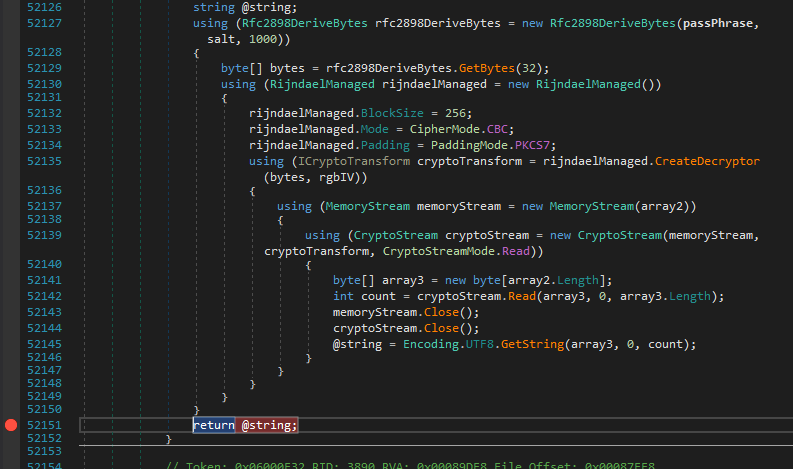Click the cryptoStream.Read method call

click(x=522, y=296)
